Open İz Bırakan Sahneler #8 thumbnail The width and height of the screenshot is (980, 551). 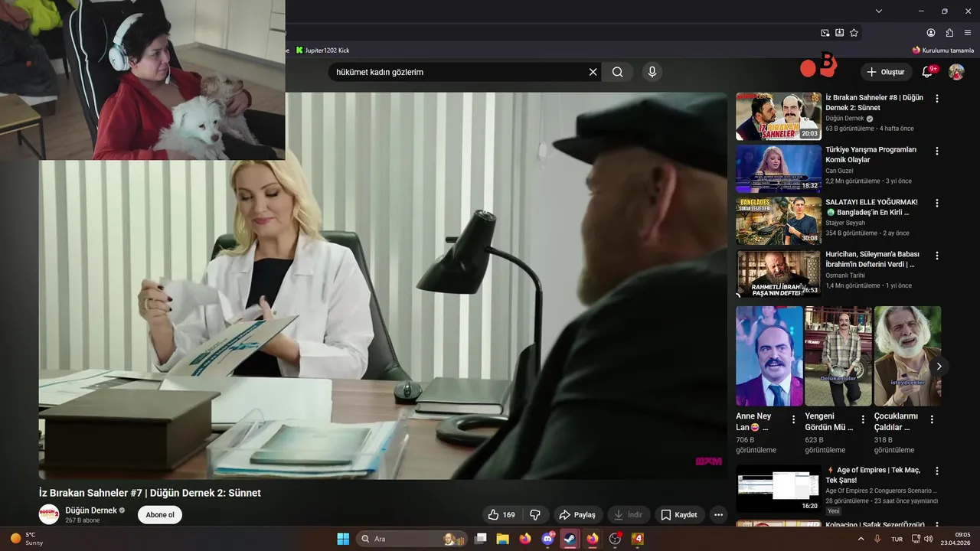point(779,116)
